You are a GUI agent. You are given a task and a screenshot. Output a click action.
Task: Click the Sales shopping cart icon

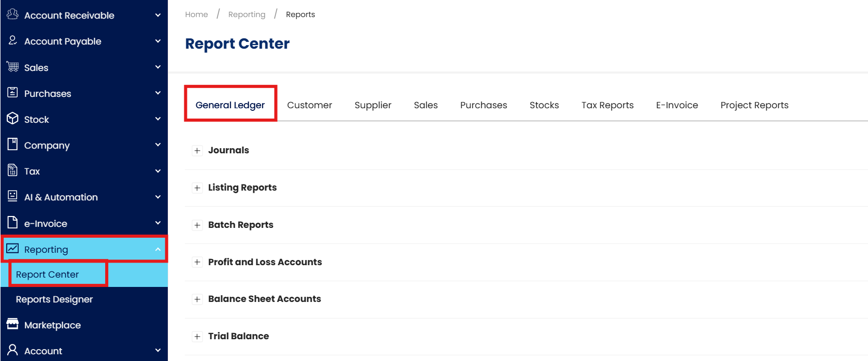(12, 67)
